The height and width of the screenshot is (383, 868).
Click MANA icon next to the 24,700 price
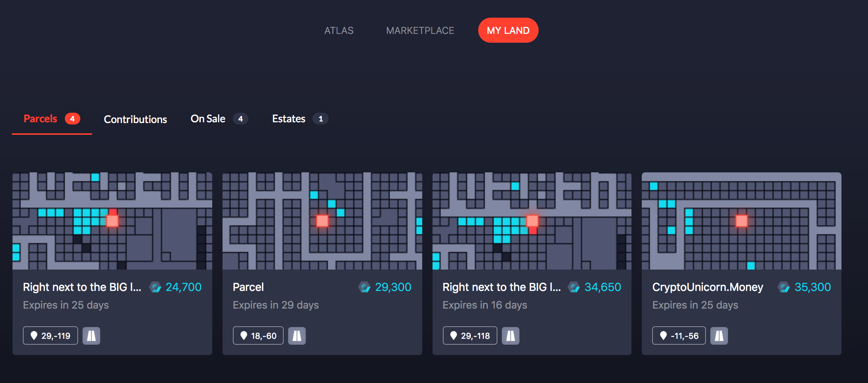(x=155, y=287)
